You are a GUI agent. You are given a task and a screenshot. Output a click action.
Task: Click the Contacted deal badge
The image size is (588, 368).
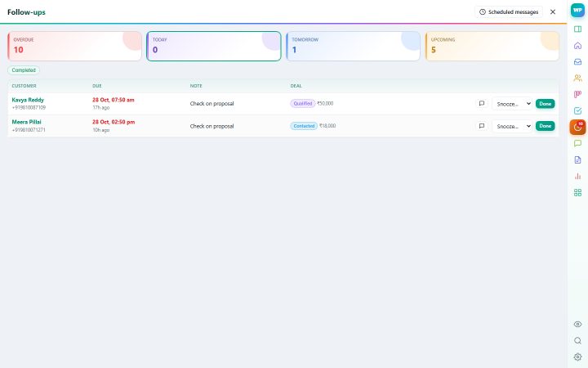[304, 126]
